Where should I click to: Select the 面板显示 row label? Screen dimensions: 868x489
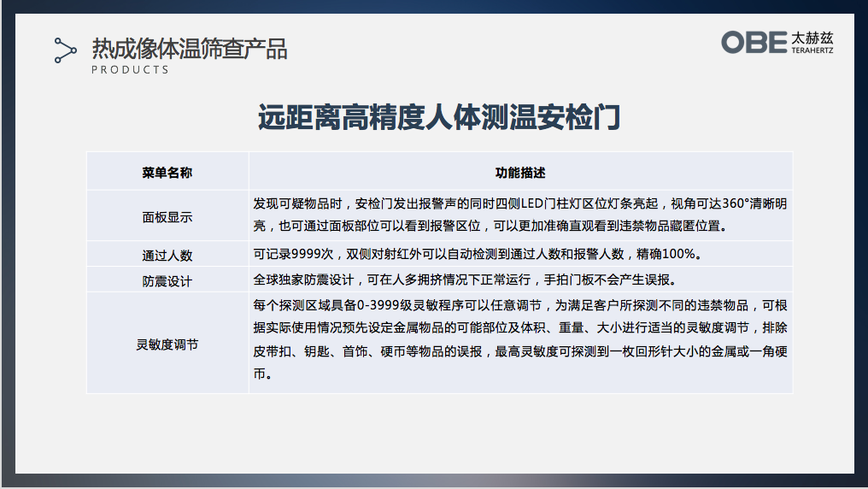167,216
